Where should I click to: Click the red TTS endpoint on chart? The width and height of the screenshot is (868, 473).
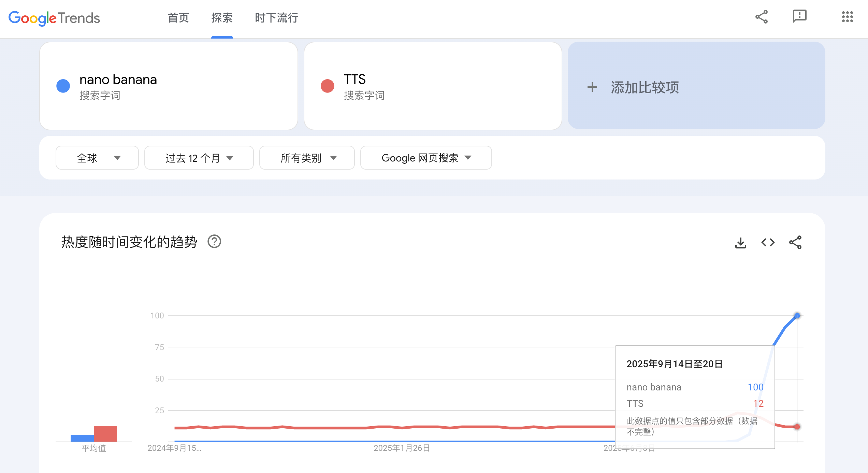(797, 427)
